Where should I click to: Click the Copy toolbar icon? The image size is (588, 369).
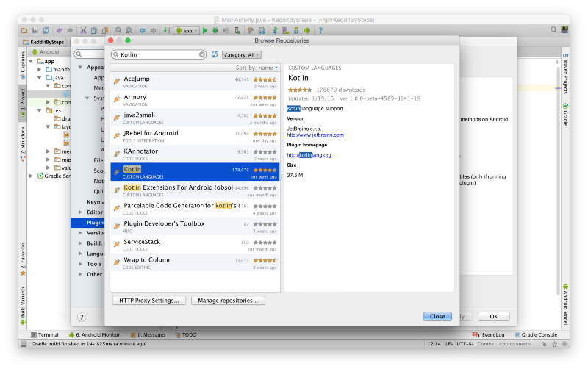94,30
